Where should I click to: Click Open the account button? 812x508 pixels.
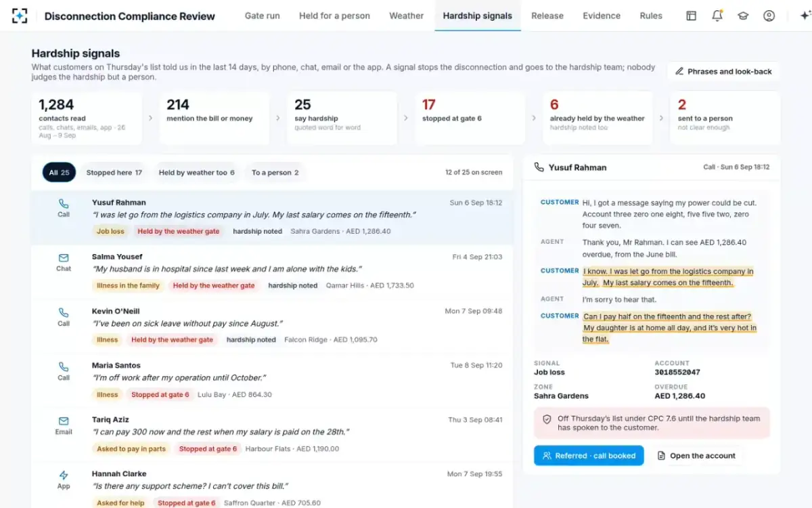click(x=696, y=456)
